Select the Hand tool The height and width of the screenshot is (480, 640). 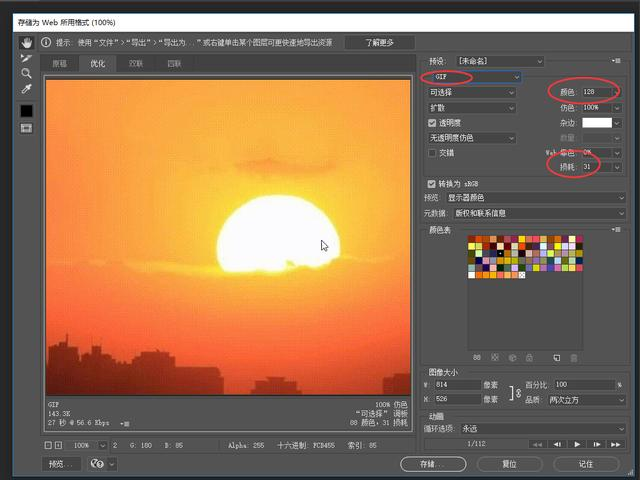(27, 42)
